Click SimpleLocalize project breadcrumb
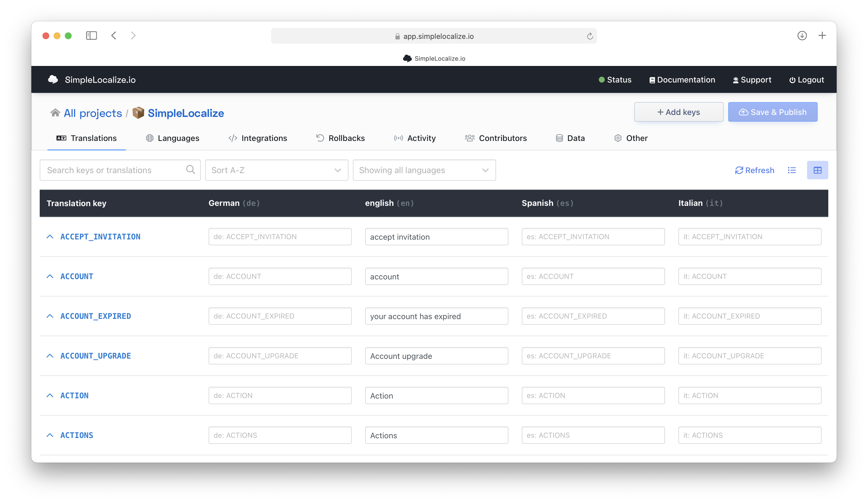This screenshot has width=868, height=504. pos(186,113)
